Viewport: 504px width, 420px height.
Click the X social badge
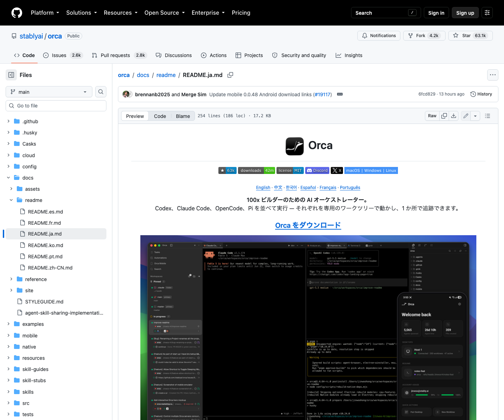(337, 170)
